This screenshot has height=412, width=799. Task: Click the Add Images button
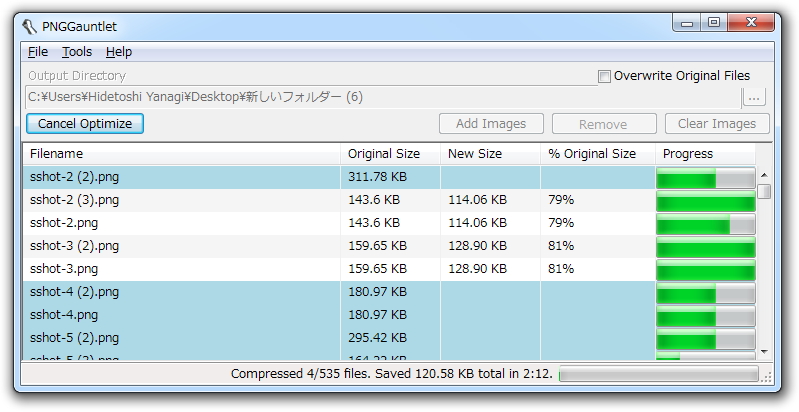click(x=491, y=124)
